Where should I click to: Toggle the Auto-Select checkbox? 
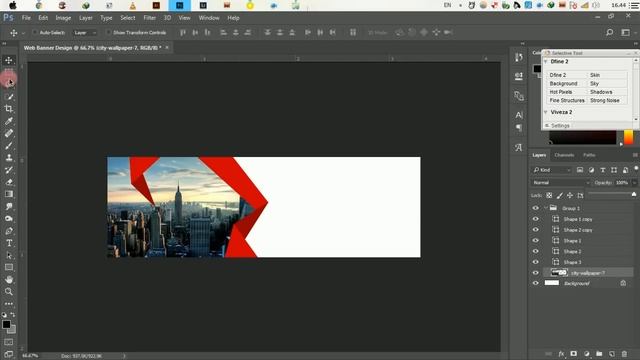[35, 32]
